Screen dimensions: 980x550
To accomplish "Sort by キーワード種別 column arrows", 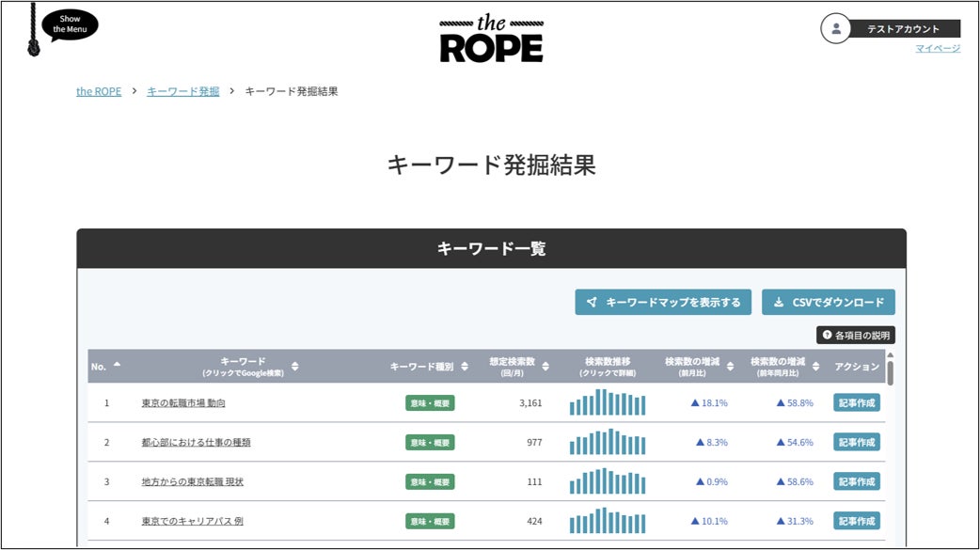I will coord(465,367).
